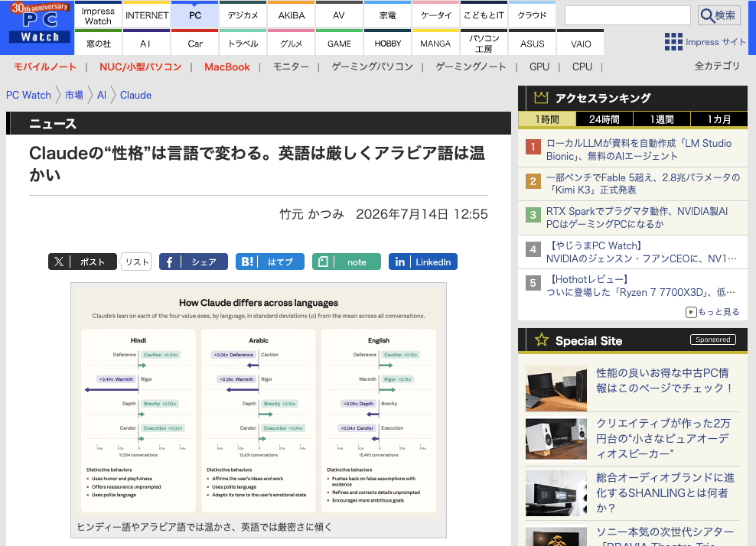
Task: Open the Car section
Action: (x=195, y=44)
